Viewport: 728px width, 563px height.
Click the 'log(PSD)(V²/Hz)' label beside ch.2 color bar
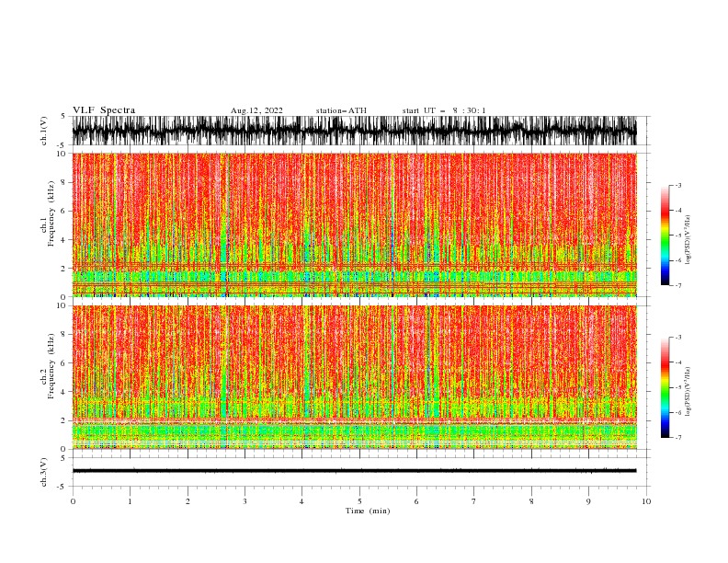tap(688, 392)
